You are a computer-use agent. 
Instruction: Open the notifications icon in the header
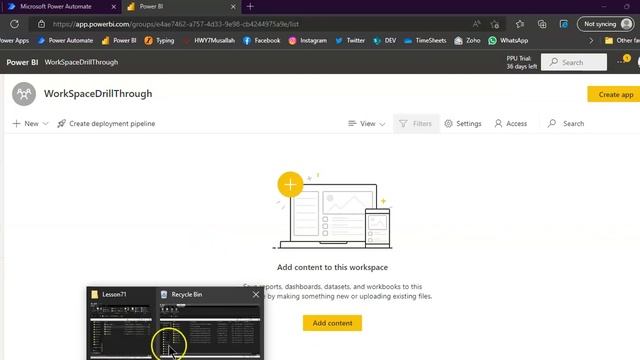623,61
